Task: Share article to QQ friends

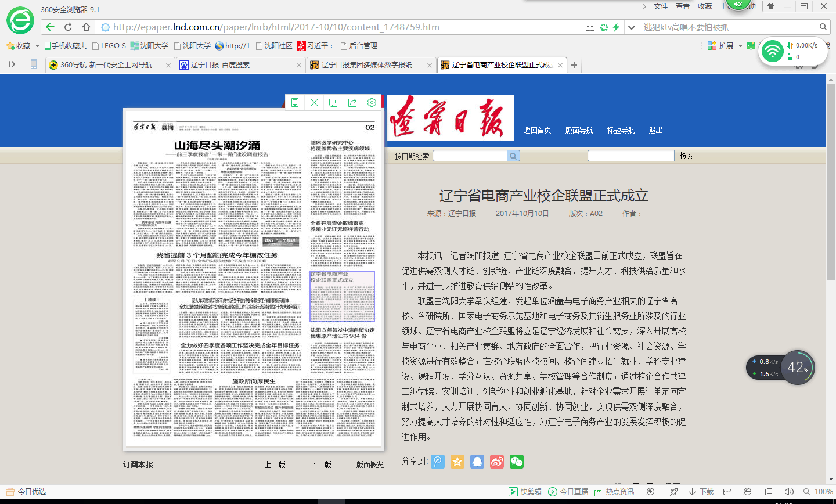Action: (477, 462)
